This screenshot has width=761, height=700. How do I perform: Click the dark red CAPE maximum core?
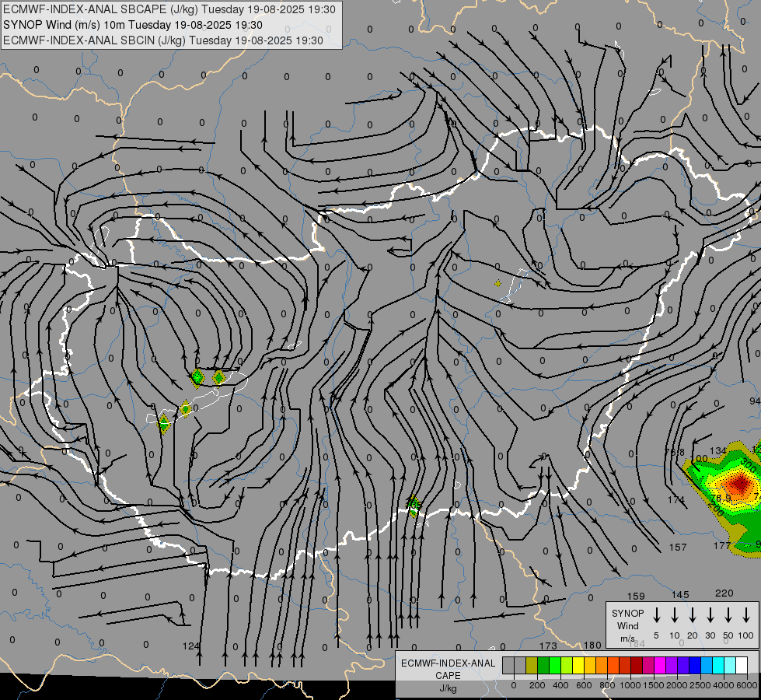pyautogui.click(x=742, y=483)
